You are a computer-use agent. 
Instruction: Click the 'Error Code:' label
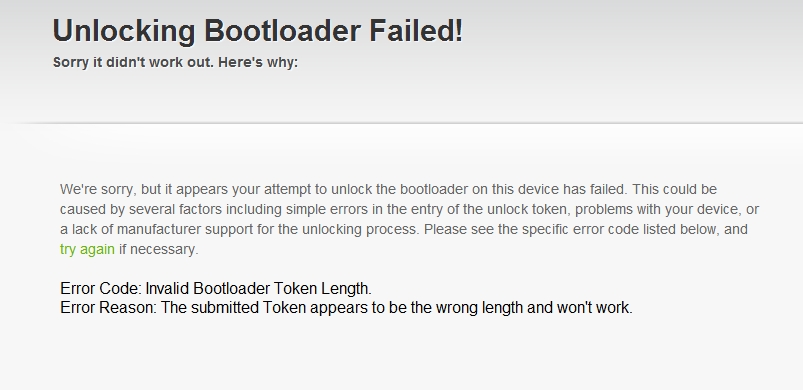pyautogui.click(x=101, y=289)
